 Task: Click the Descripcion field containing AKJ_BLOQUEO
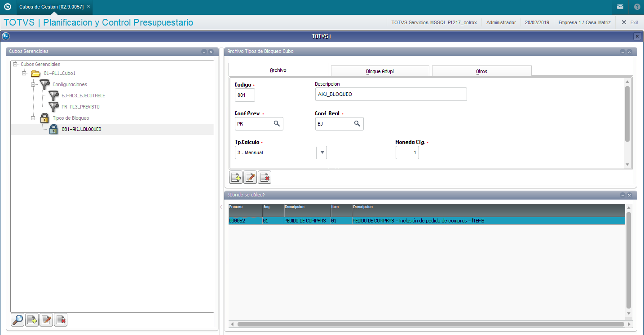[391, 94]
